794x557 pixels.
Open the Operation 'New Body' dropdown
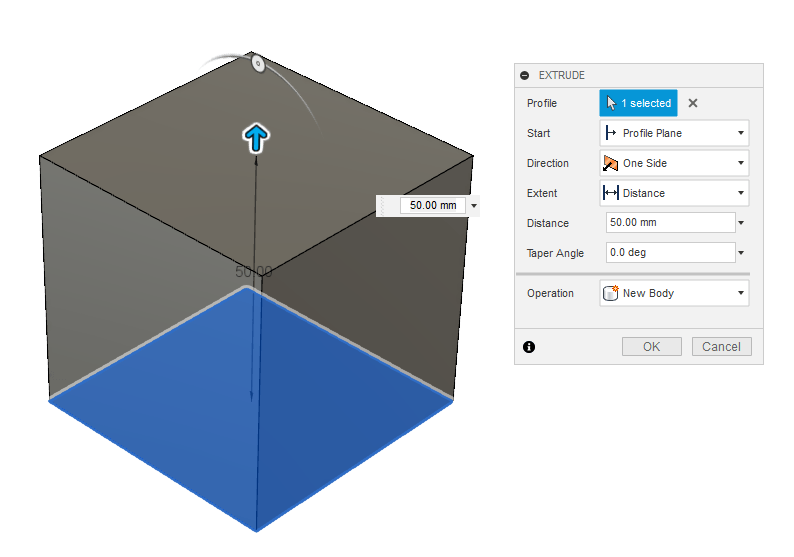pos(674,293)
